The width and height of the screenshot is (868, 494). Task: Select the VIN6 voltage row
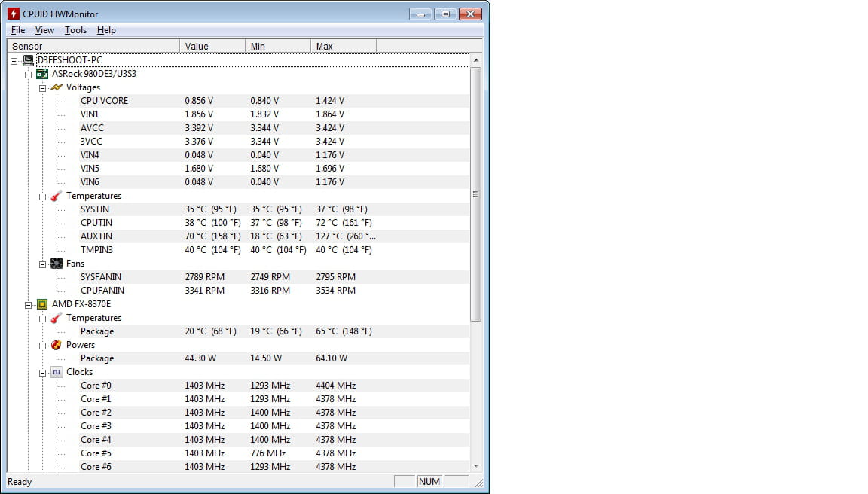(274, 182)
